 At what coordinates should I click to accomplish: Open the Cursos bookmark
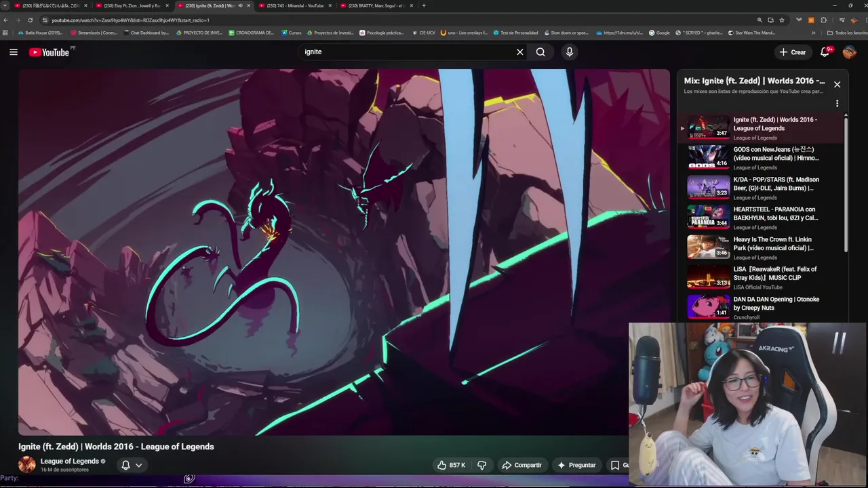click(x=291, y=33)
